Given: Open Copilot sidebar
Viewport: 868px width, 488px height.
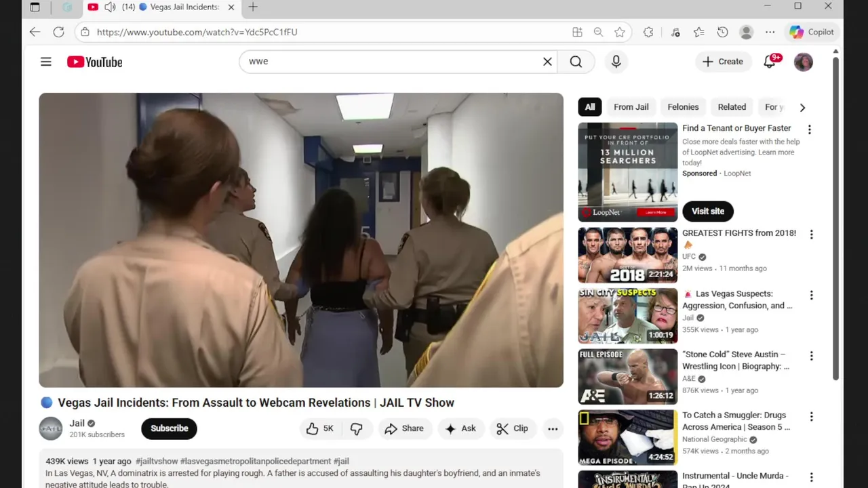Looking at the screenshot, I should click(812, 32).
